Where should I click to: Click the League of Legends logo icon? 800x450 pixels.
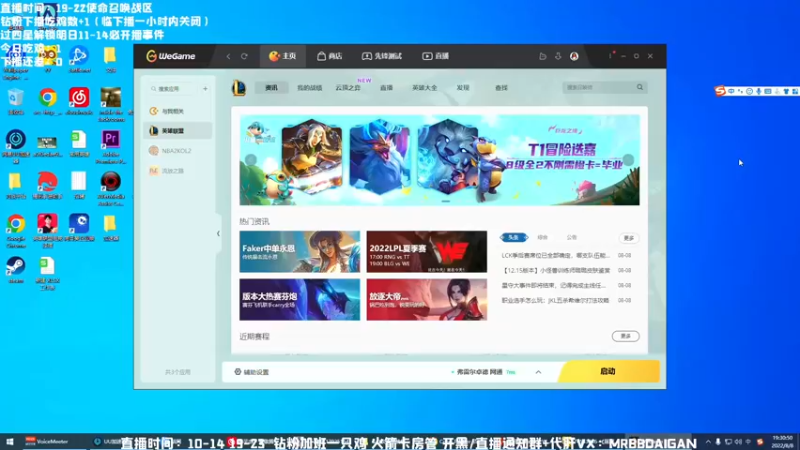239,88
